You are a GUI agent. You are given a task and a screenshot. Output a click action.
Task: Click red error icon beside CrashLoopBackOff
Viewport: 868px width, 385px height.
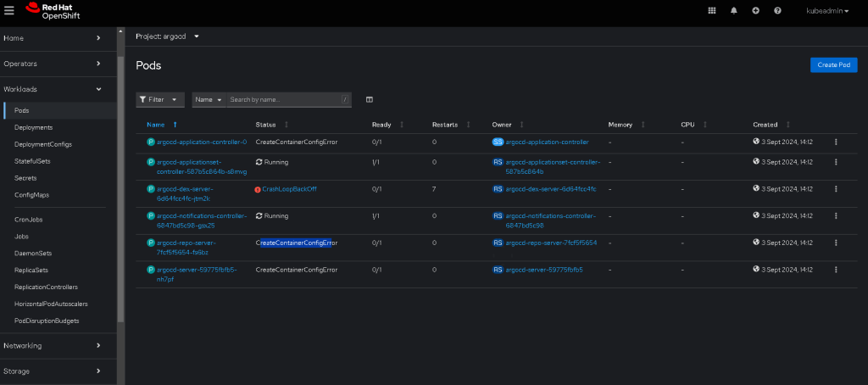[258, 189]
